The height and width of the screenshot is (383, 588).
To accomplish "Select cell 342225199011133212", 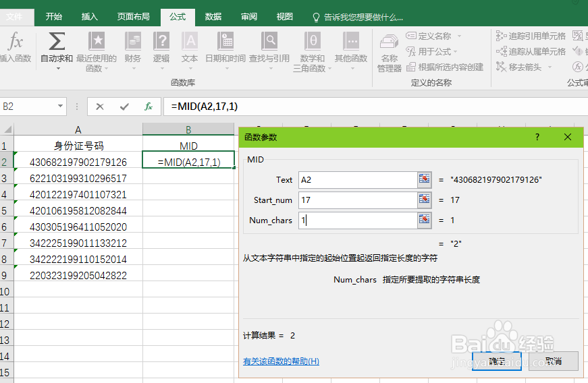I will click(x=78, y=243).
